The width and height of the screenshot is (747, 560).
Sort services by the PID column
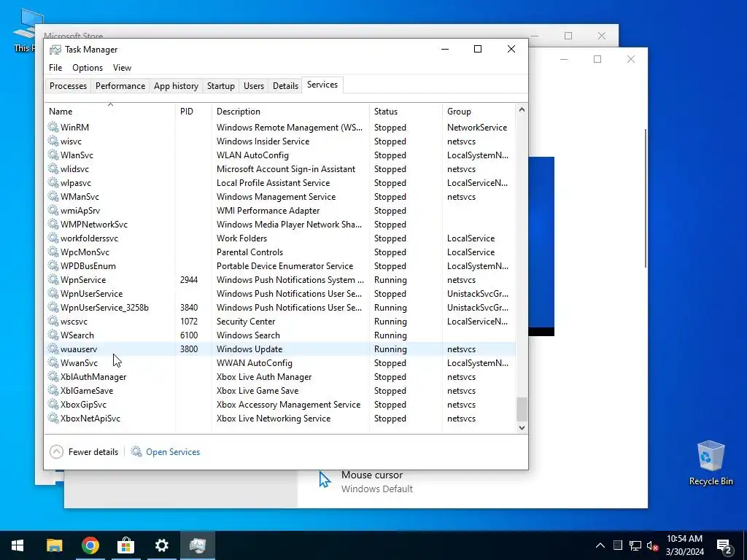193,112
